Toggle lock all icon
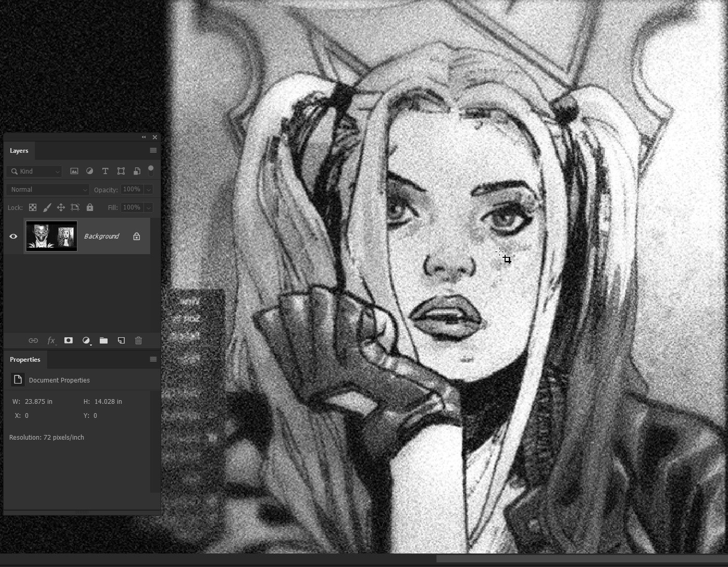This screenshot has width=728, height=567. click(x=90, y=207)
